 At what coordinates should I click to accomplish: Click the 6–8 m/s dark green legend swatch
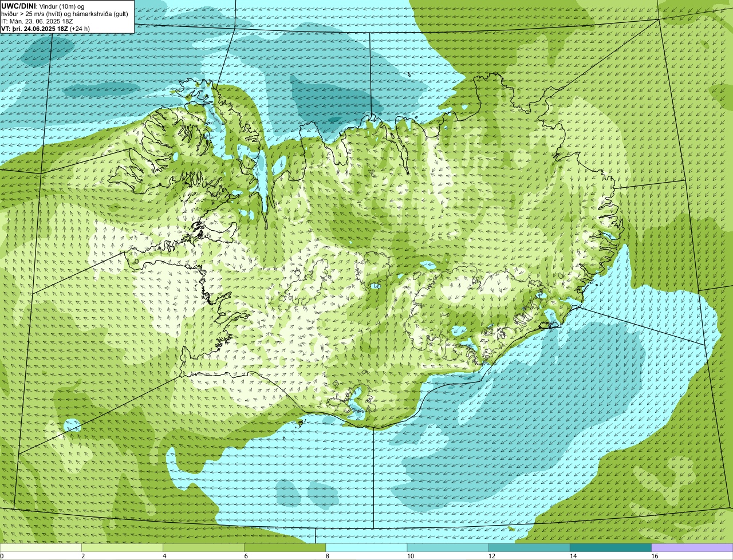[285, 548]
